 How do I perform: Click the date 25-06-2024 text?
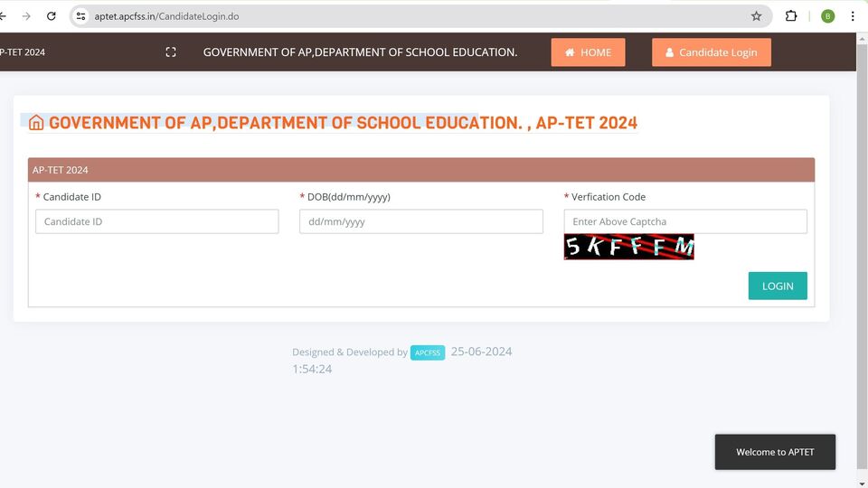pyautogui.click(x=481, y=352)
